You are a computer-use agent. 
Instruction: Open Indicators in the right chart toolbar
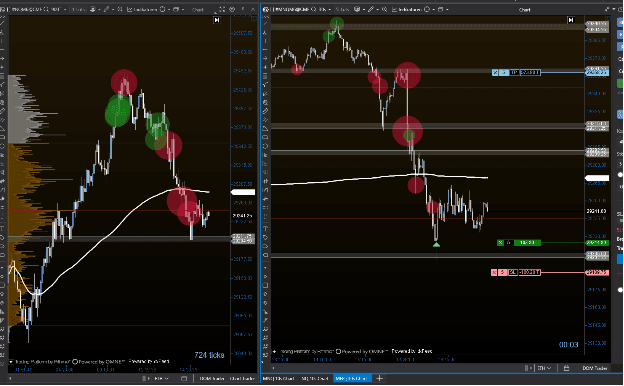(407, 9)
